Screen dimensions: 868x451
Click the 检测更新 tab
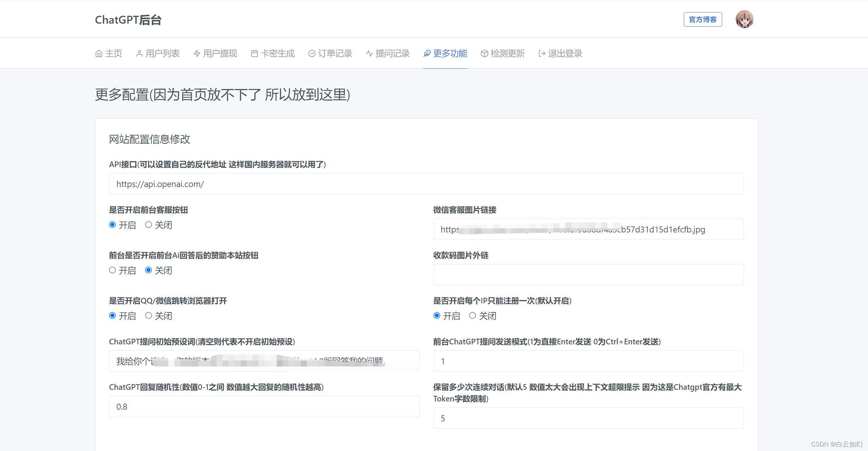(x=503, y=54)
